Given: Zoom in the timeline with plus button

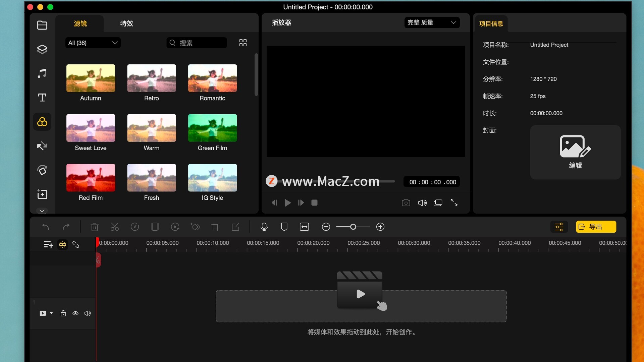Looking at the screenshot, I should [380, 227].
